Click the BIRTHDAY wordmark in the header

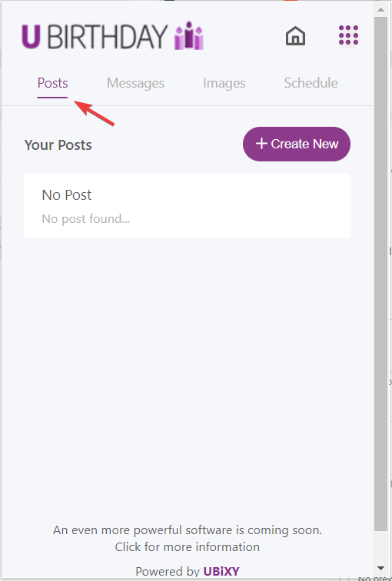108,37
